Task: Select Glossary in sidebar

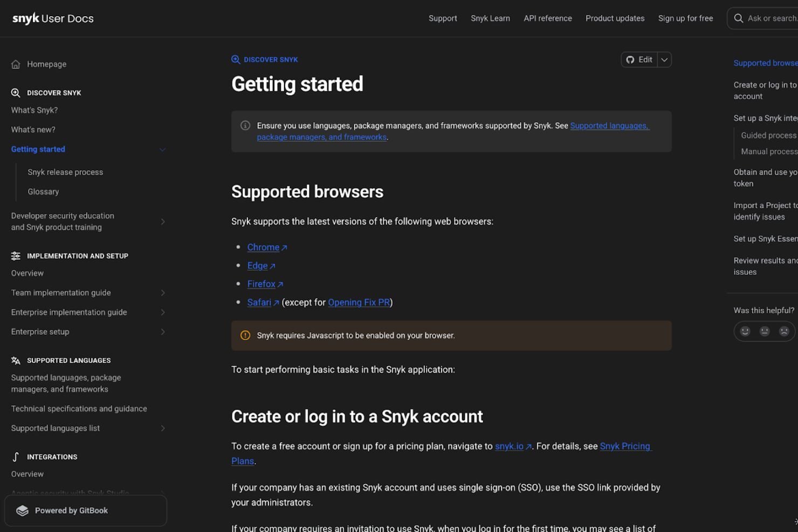Action: pyautogui.click(x=43, y=191)
